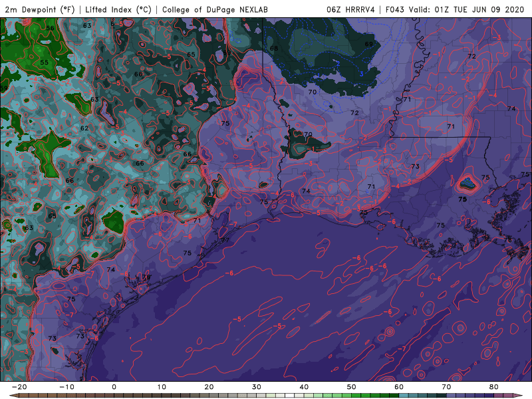This screenshot has width=532, height=399.
Task: Click the "62" dewpoint value on the map
Action: 84,128
